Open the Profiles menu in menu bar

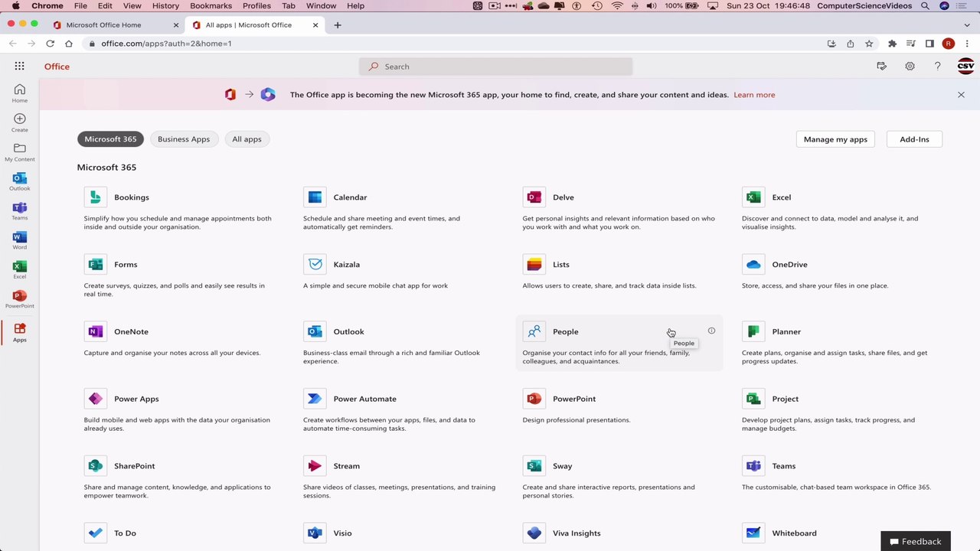click(x=256, y=5)
